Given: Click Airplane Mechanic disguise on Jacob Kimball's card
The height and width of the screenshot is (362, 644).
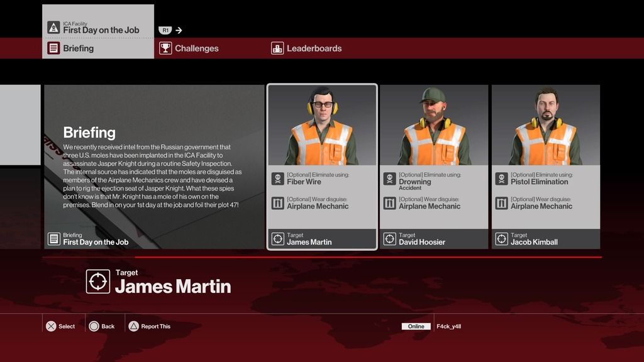Looking at the screenshot, I should point(541,206).
